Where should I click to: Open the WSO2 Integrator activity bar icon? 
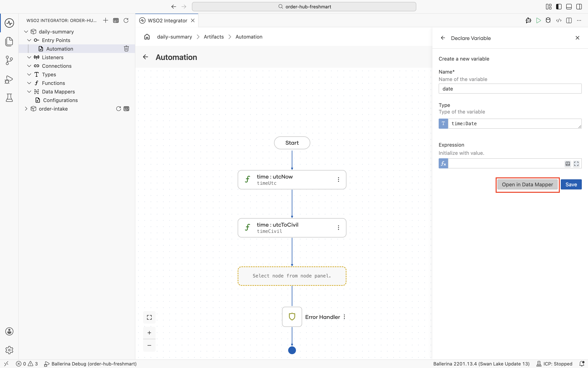click(x=9, y=23)
